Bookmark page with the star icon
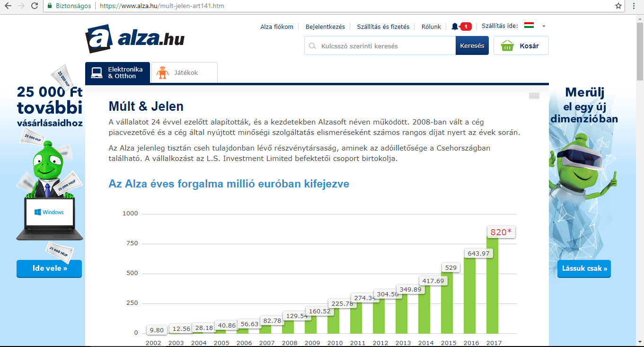 618,6
